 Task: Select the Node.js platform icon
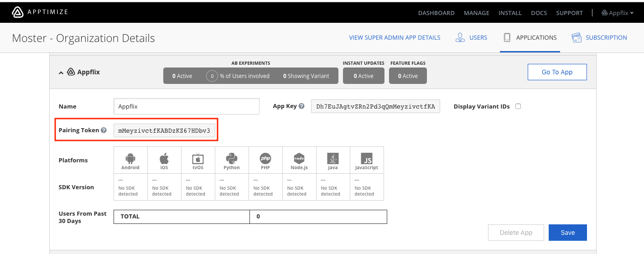point(299,159)
